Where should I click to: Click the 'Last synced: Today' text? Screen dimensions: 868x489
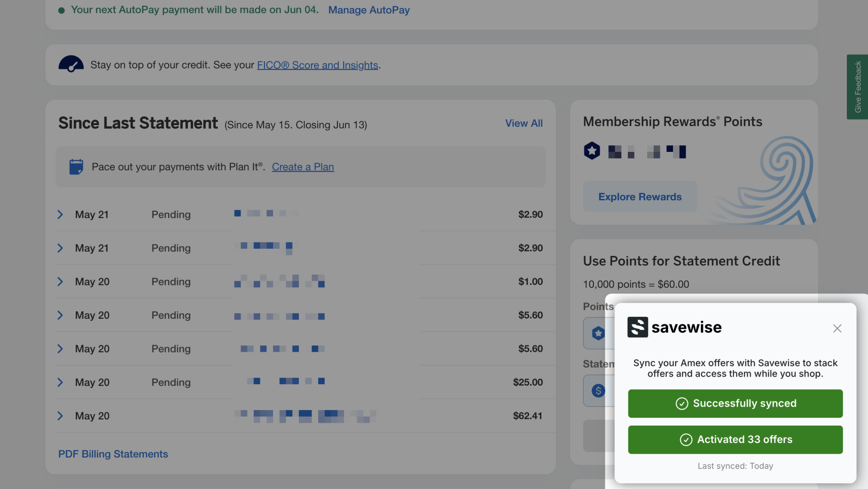(x=735, y=466)
